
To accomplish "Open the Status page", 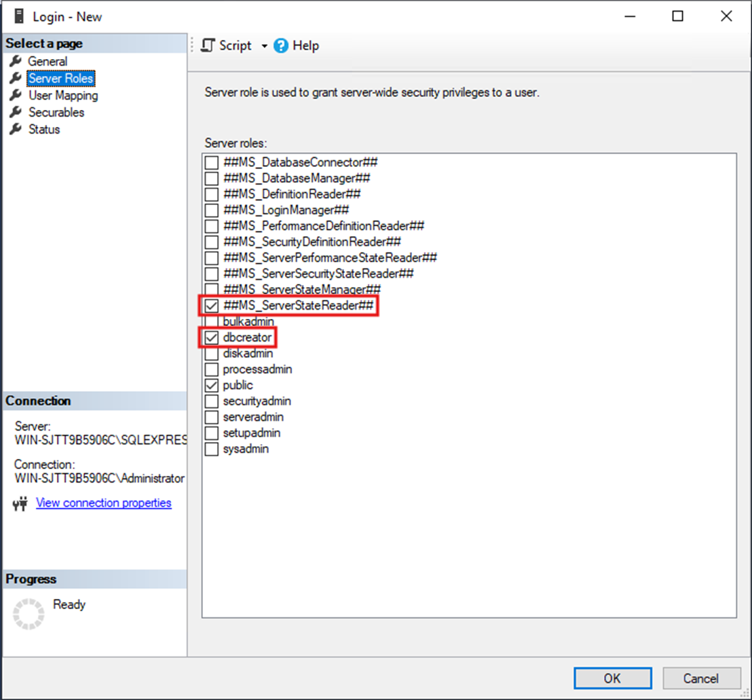I will tap(44, 130).
